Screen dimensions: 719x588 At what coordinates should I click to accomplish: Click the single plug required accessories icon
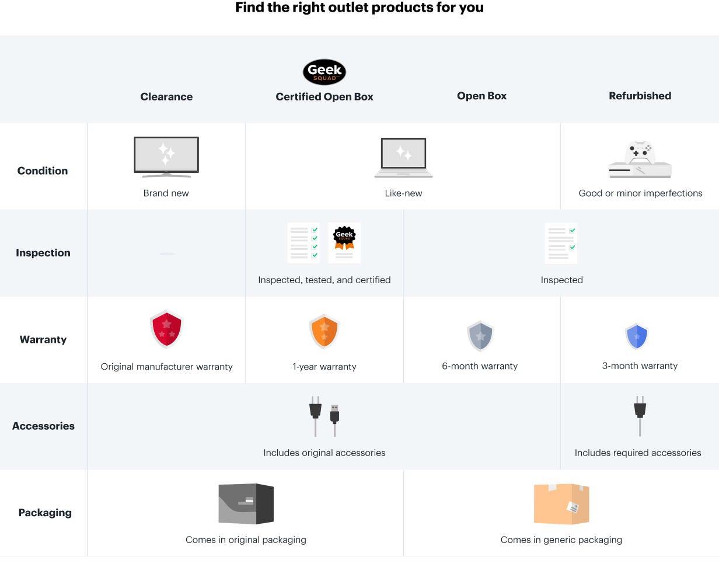point(640,416)
